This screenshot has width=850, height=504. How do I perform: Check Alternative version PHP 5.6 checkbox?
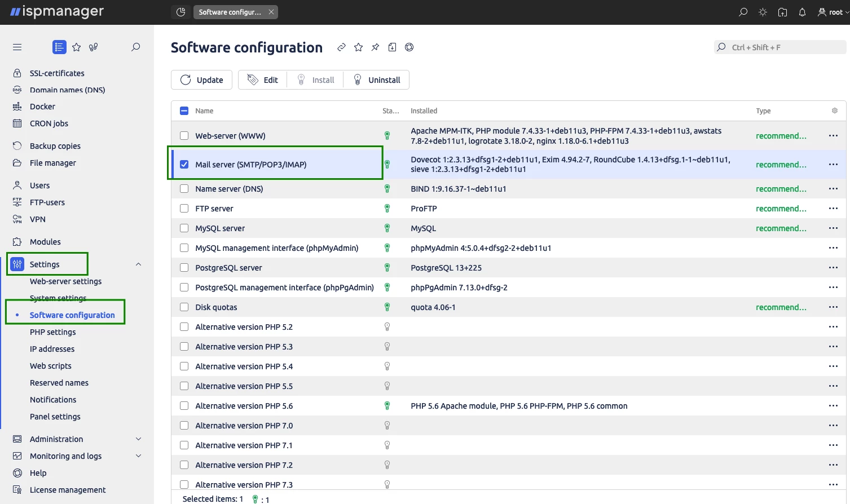(184, 406)
